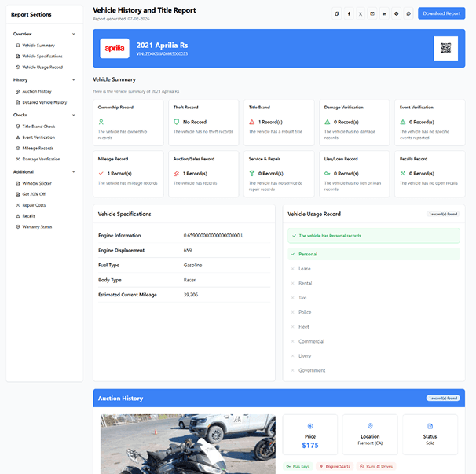This screenshot has width=476, height=474.
Task: Select the Lease usage record row
Action: click(x=374, y=269)
